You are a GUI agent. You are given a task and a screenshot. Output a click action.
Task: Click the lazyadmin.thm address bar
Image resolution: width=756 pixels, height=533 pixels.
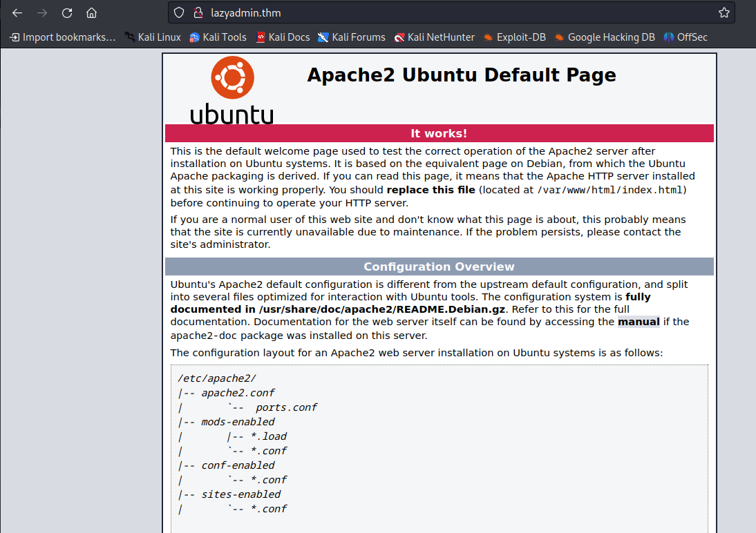pos(451,13)
